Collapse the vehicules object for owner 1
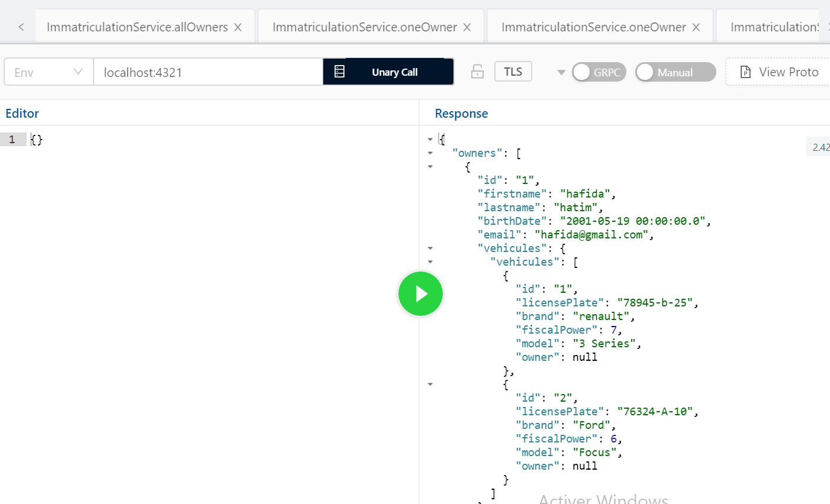Viewport: 830px width, 504px height. click(430, 248)
